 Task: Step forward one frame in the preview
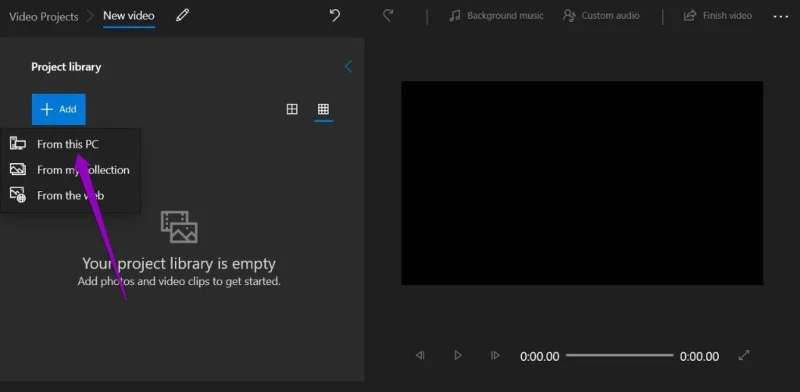click(495, 355)
